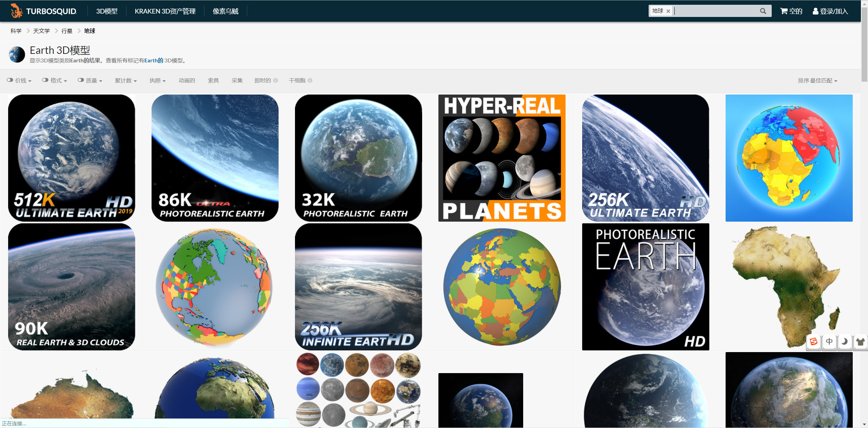Open solar system planets collection thumbnail

(358, 390)
